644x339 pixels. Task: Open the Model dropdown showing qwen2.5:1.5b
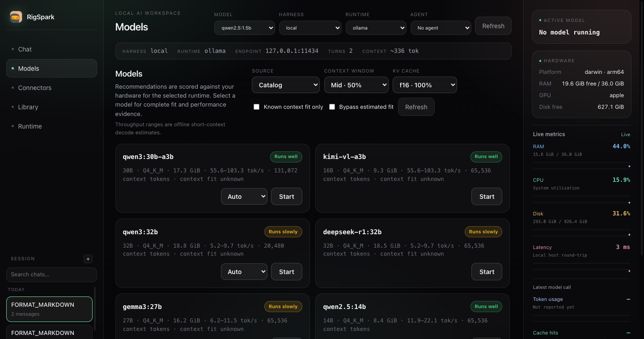(245, 28)
